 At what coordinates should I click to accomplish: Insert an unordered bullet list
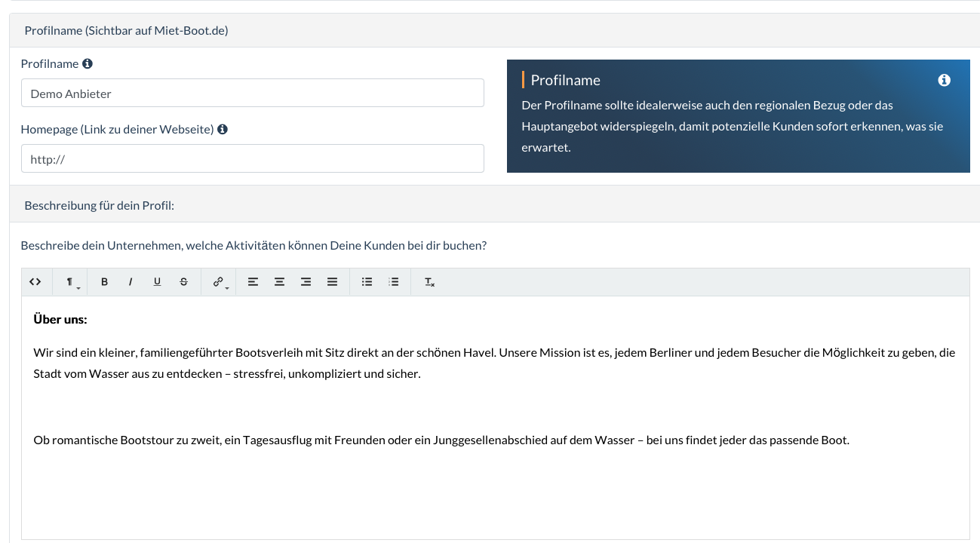click(367, 282)
